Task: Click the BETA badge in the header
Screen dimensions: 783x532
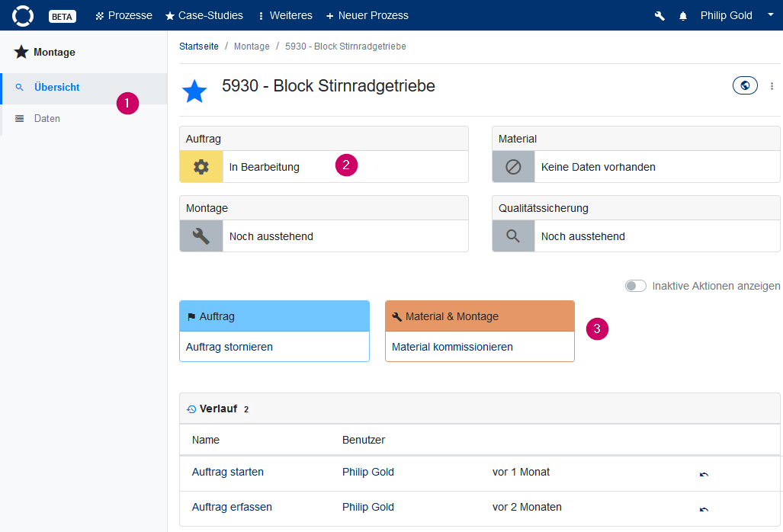Action: tap(62, 17)
